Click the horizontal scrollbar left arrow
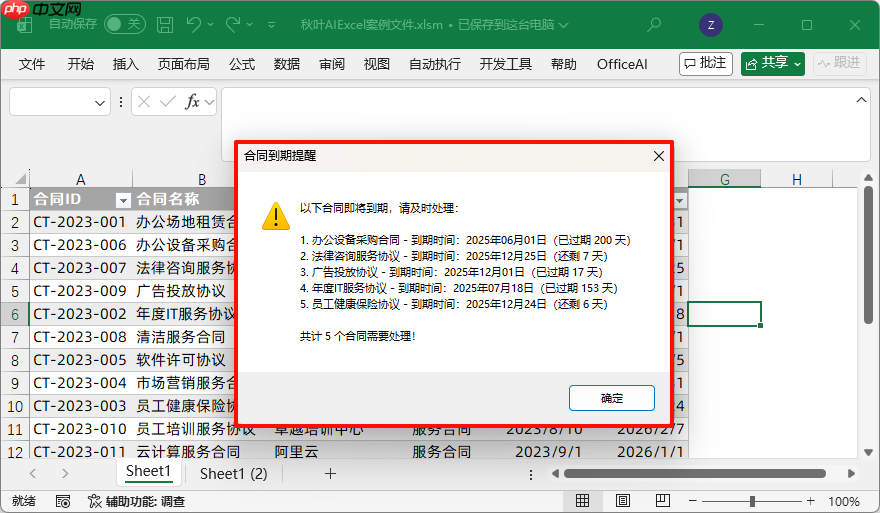 (x=555, y=474)
